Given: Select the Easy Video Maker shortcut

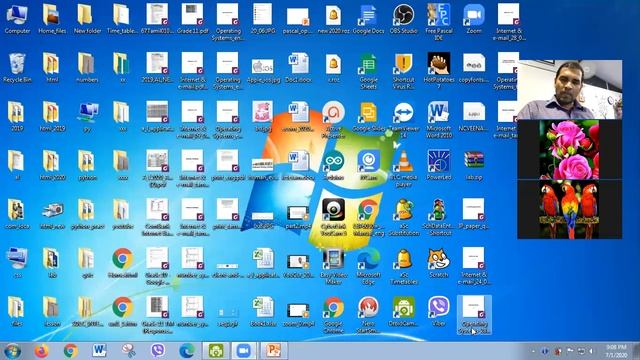Looking at the screenshot, I should (x=333, y=266).
